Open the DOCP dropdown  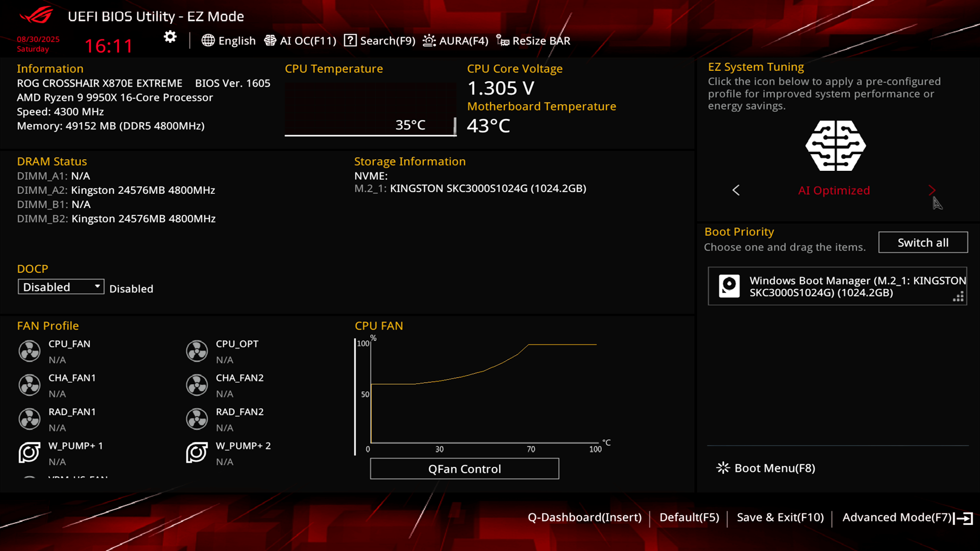[61, 287]
